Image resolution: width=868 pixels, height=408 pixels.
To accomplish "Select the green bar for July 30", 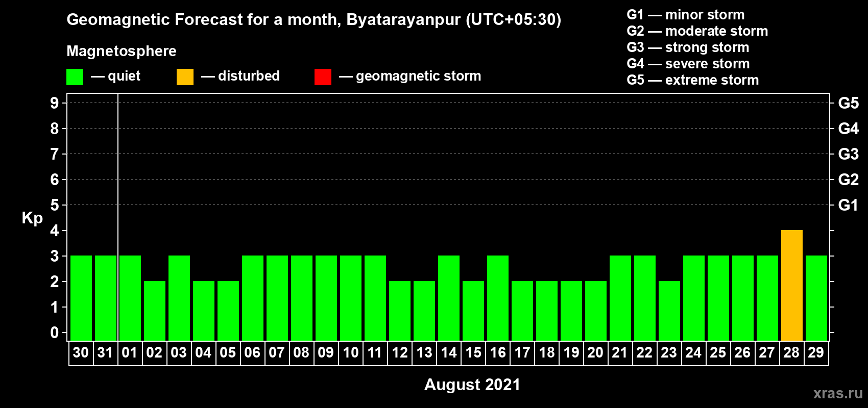I will pos(81,298).
